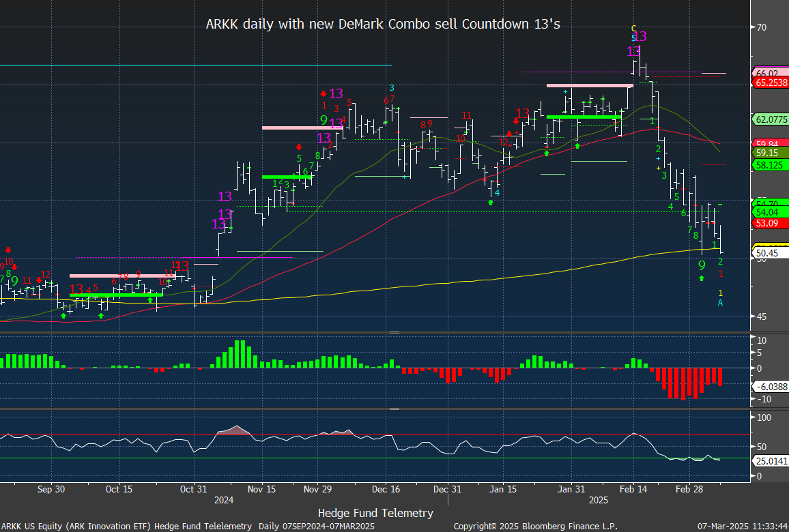This screenshot has width=789, height=532.
Task: Click the green up arrow below mid-January low
Action: tap(491, 203)
